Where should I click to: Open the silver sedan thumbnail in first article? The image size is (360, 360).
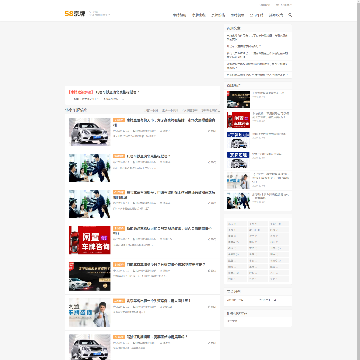(x=90, y=132)
